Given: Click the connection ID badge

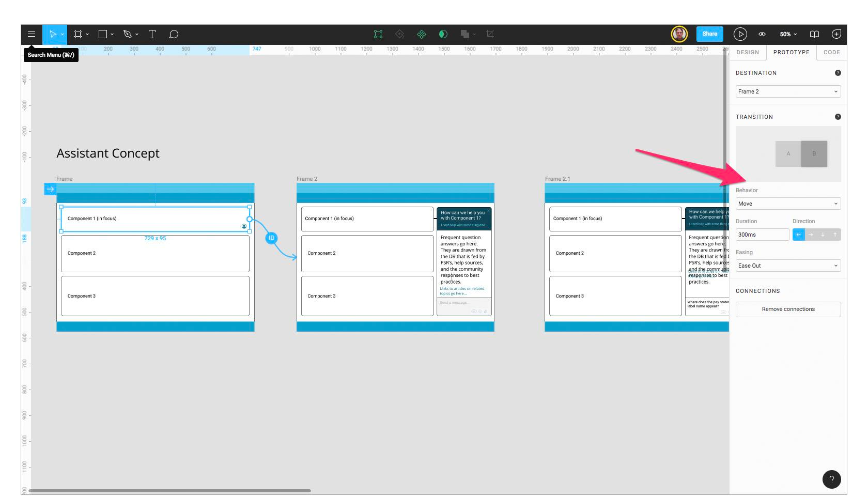Looking at the screenshot, I should click(271, 238).
